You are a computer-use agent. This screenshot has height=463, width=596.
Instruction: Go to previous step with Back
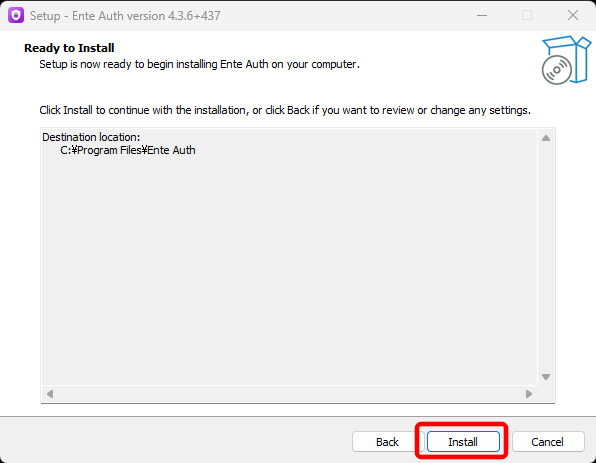tap(387, 442)
